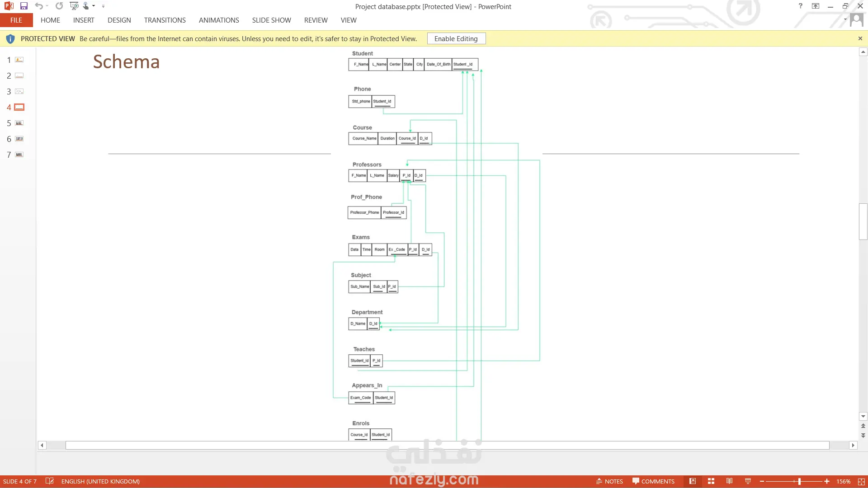Click the zoom in plus button
Screen dimensions: 868x488
827,482
